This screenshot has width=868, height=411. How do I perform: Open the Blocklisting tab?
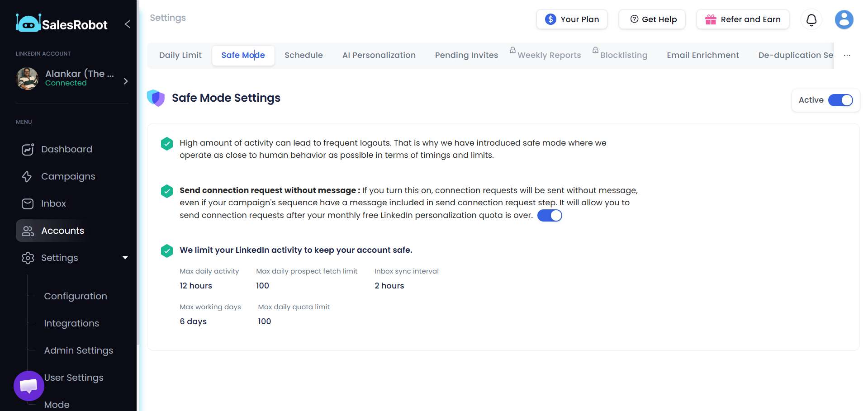(x=624, y=55)
